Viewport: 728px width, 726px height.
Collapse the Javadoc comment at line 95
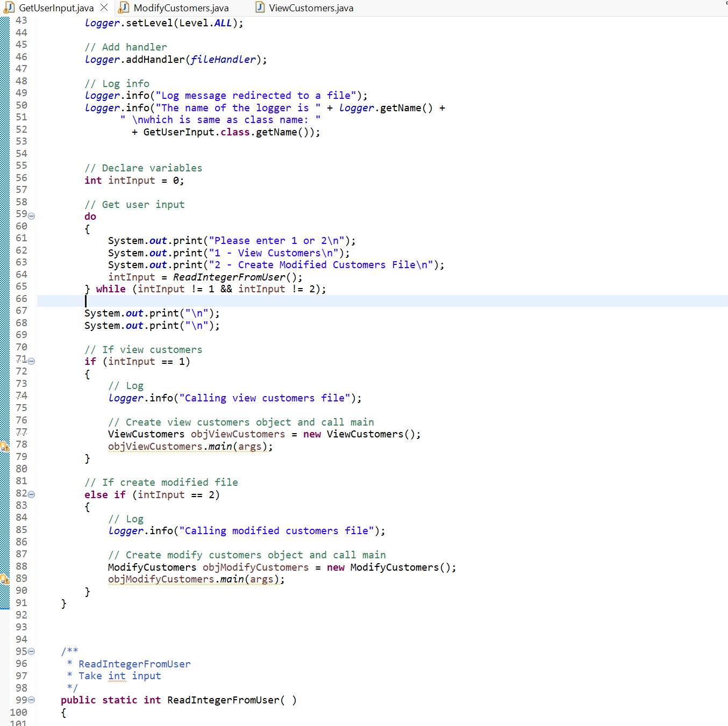31,651
